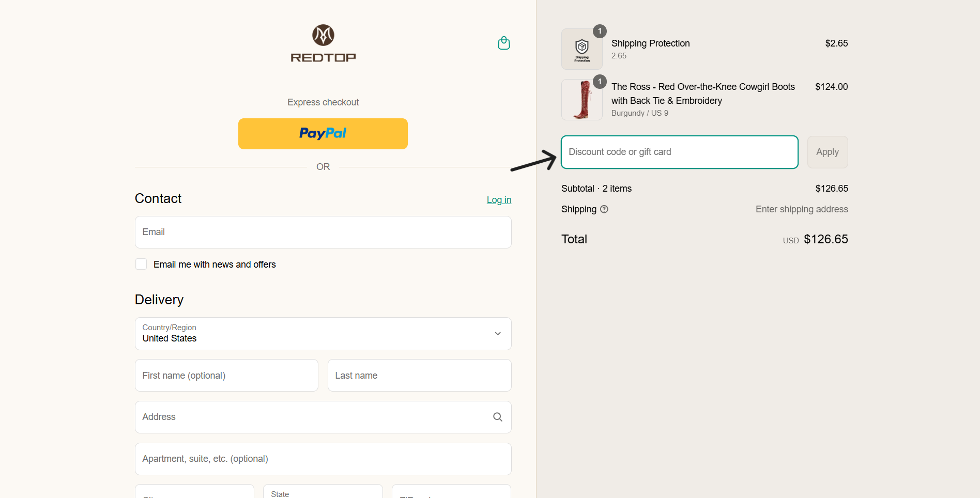Click the Shipping Protection shield thumbnail

581,50
